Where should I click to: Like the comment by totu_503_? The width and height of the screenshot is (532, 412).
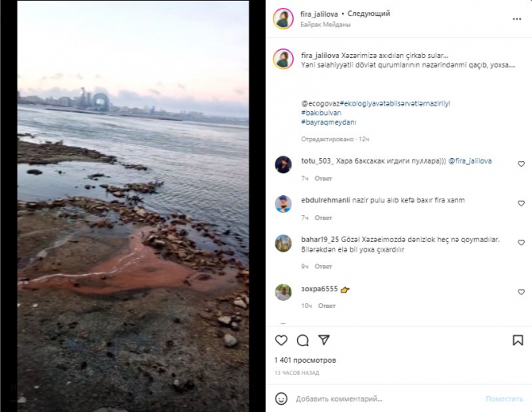click(x=521, y=164)
